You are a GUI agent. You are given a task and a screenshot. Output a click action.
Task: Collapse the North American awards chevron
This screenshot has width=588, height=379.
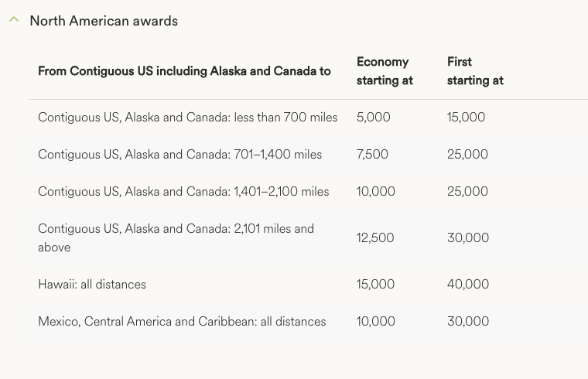coord(14,20)
